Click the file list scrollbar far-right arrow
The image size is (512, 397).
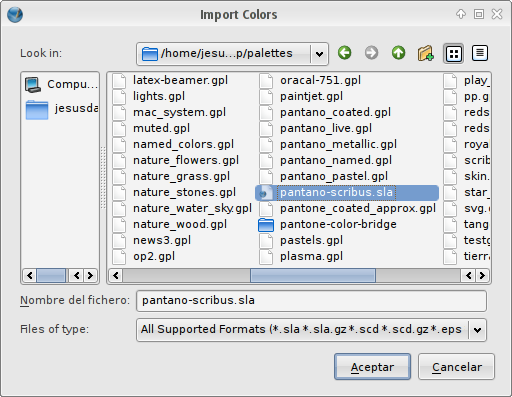coord(482,275)
